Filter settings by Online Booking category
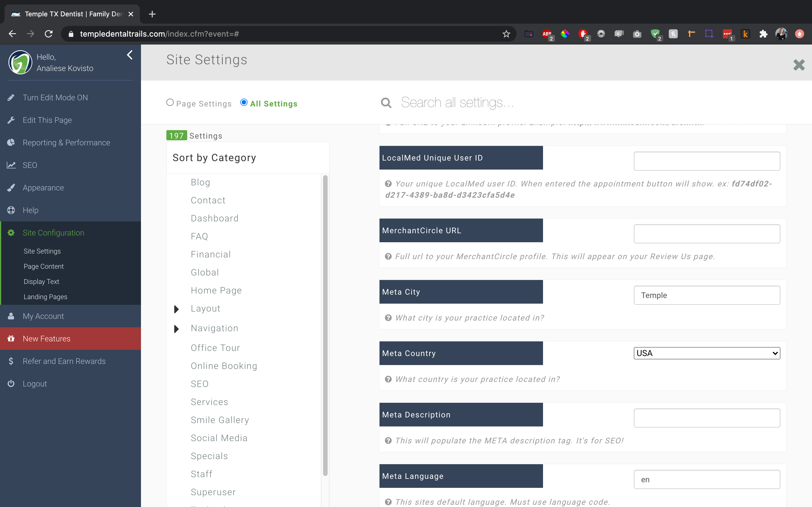 click(x=224, y=366)
